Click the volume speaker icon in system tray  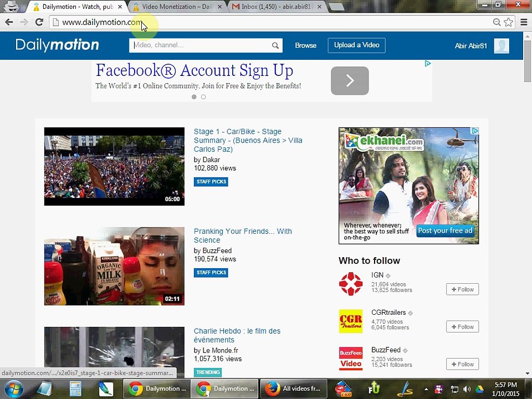coord(467,389)
